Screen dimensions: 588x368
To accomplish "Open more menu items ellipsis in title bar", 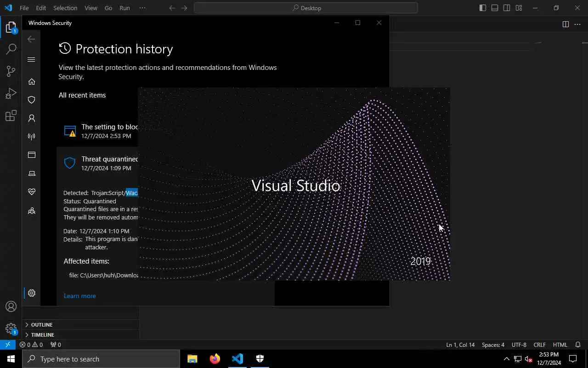I will 142,8.
